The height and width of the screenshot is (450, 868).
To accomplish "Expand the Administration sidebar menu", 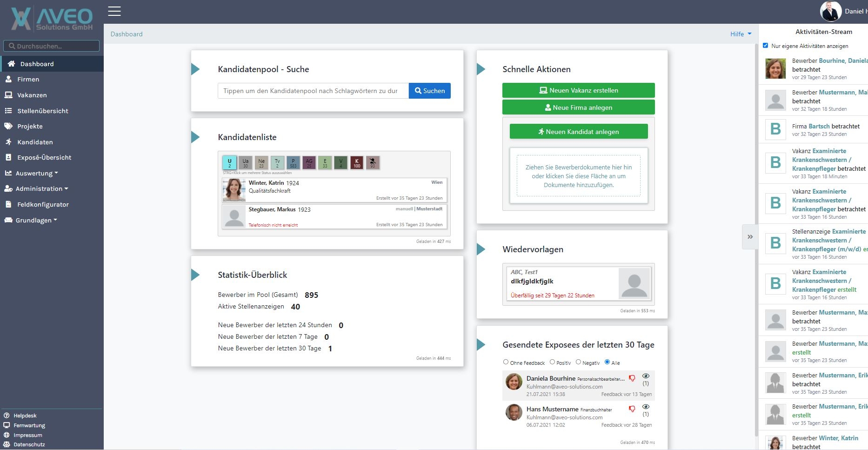I will point(36,188).
